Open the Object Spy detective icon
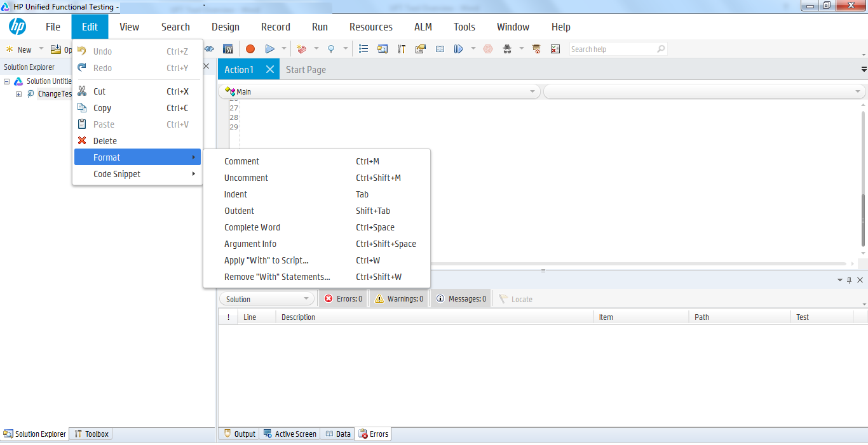Viewport: 868px width, 445px height. click(507, 48)
